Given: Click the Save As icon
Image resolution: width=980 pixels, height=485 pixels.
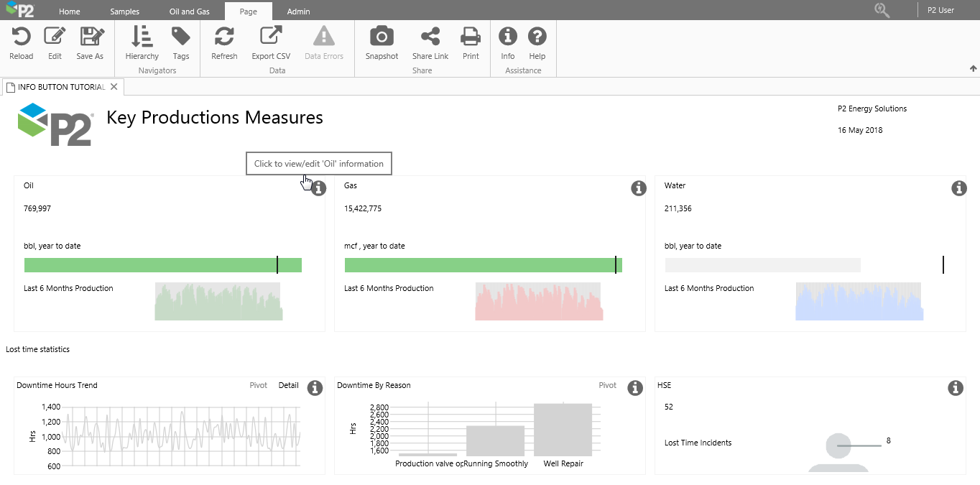Looking at the screenshot, I should [91, 37].
